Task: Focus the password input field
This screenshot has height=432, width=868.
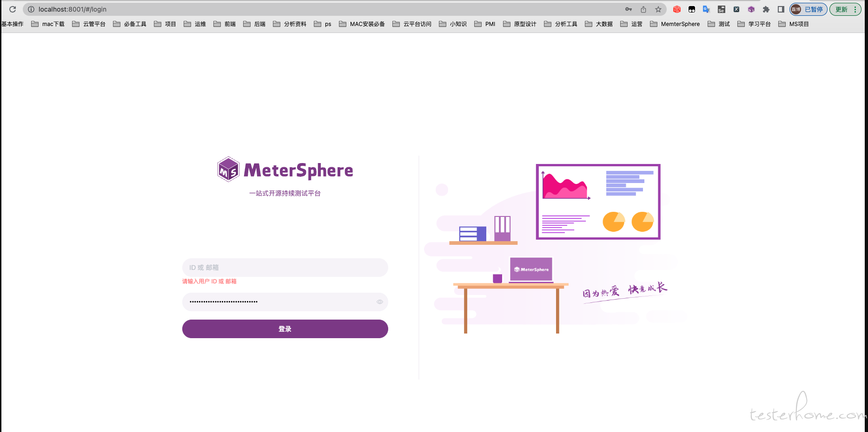Action: (x=285, y=302)
